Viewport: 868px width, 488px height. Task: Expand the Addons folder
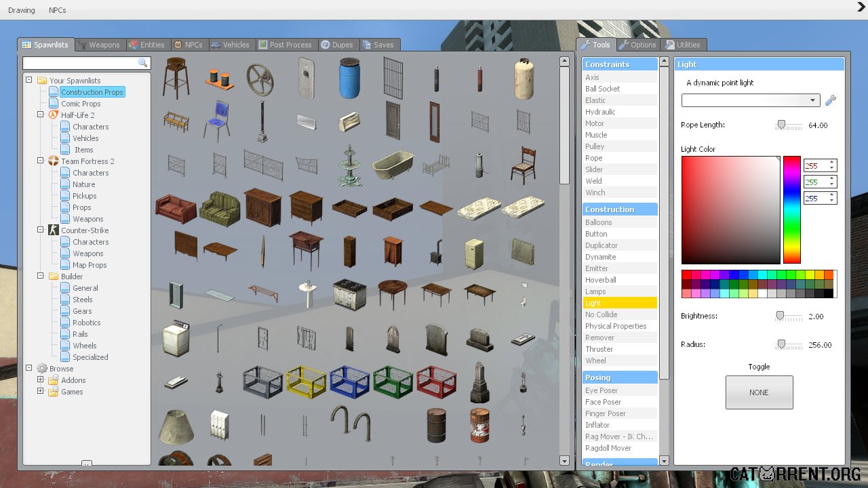(41, 380)
